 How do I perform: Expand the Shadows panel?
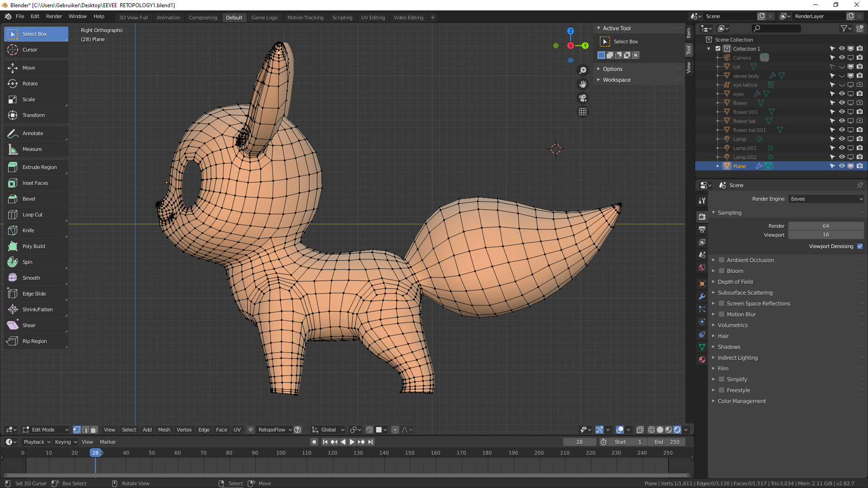(x=729, y=347)
